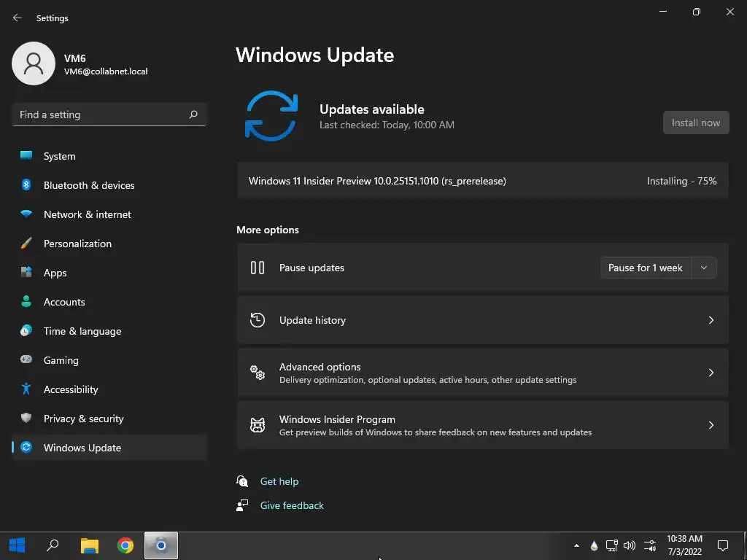
Task: Expand Advanced options chevron
Action: tap(711, 373)
